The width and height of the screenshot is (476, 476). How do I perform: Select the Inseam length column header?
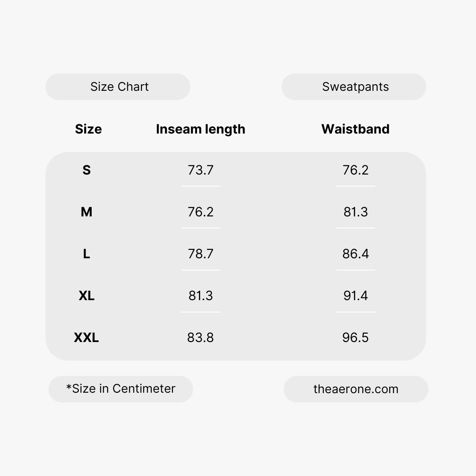coord(201,129)
